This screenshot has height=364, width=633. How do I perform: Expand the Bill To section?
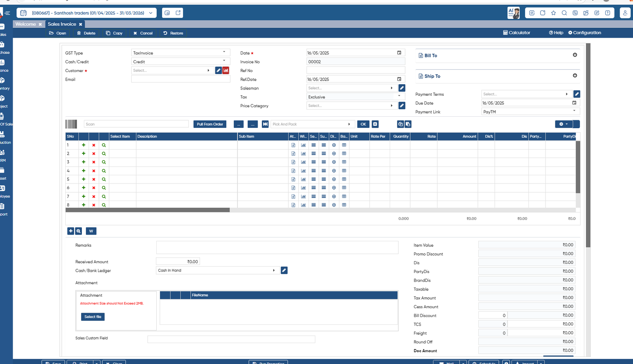575,55
